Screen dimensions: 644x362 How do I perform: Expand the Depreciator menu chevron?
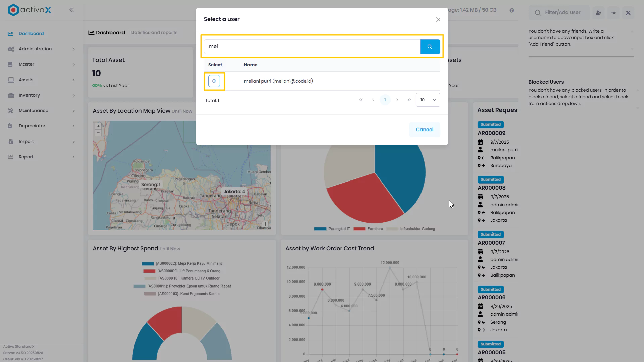coord(73,126)
